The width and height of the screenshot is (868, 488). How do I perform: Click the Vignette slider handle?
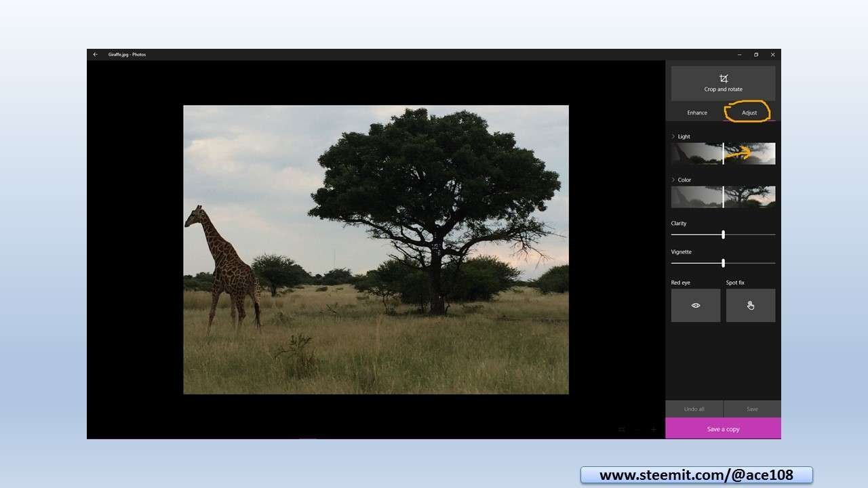coord(723,263)
